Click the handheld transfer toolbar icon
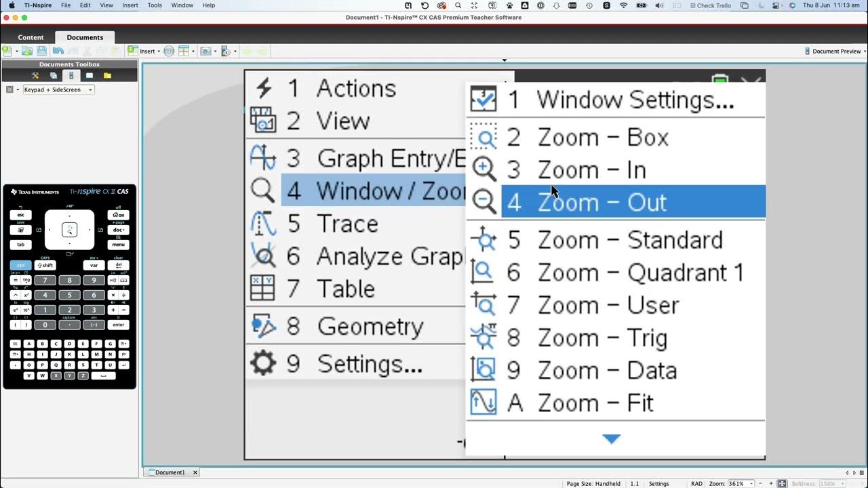 pos(226,51)
